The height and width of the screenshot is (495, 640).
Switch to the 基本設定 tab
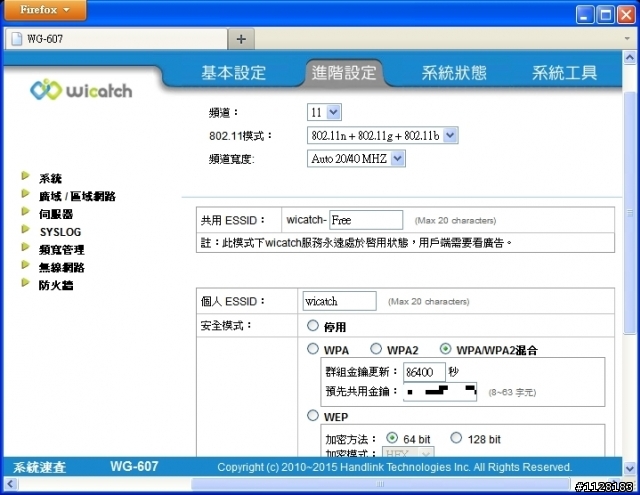pyautogui.click(x=233, y=73)
